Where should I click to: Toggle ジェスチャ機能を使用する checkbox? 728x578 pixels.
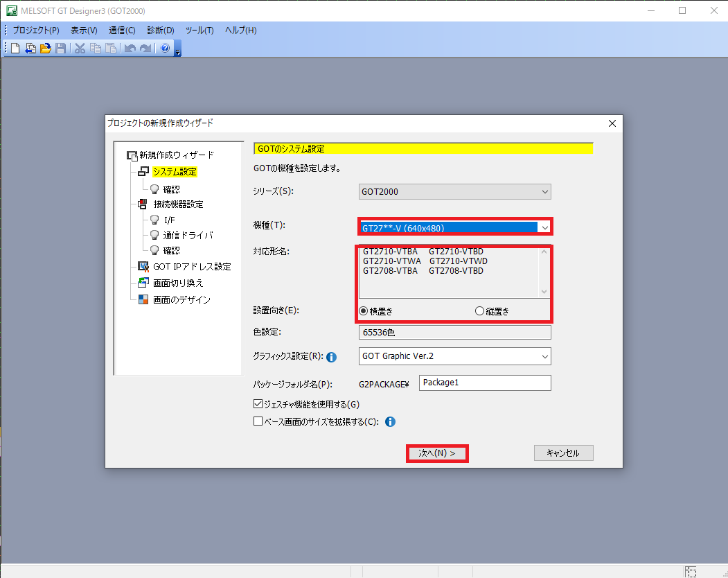(x=258, y=404)
